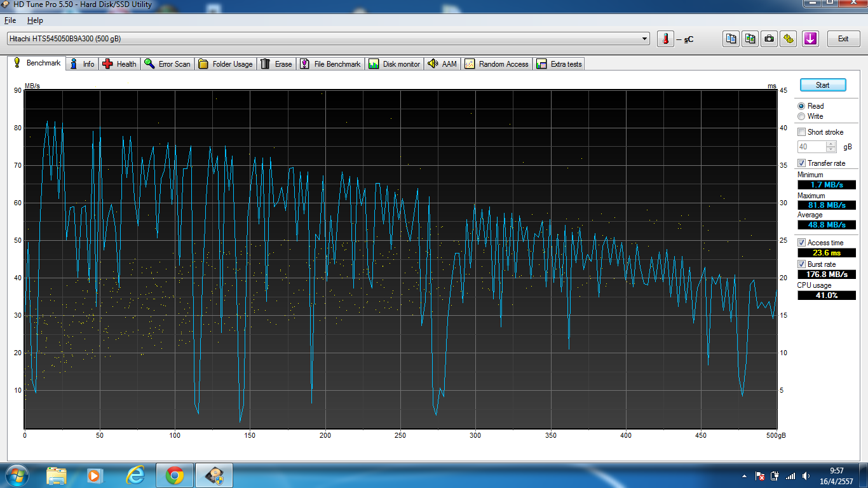
Task: Switch to the Health tab
Action: (119, 64)
